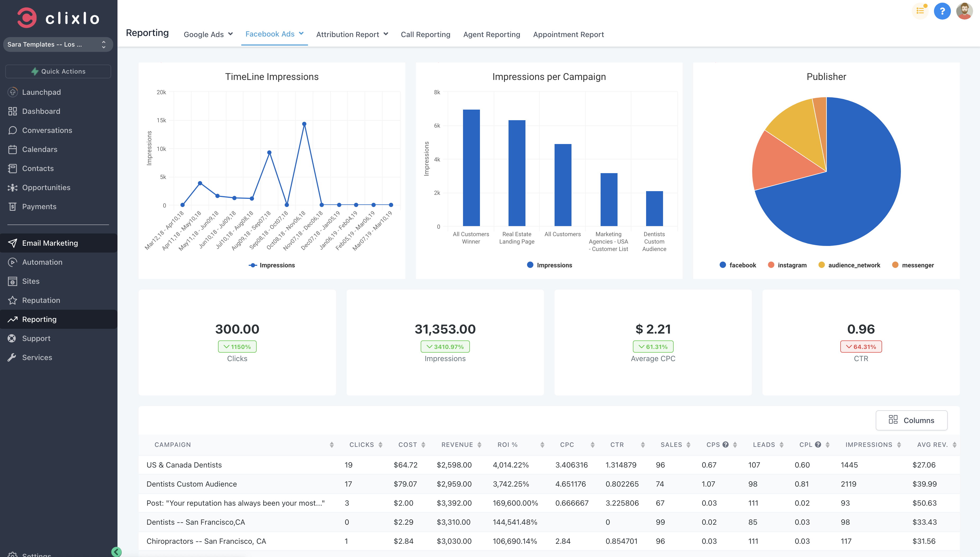Viewport: 980px width, 557px height.
Task: Click the Launchpad sidebar icon
Action: [13, 92]
